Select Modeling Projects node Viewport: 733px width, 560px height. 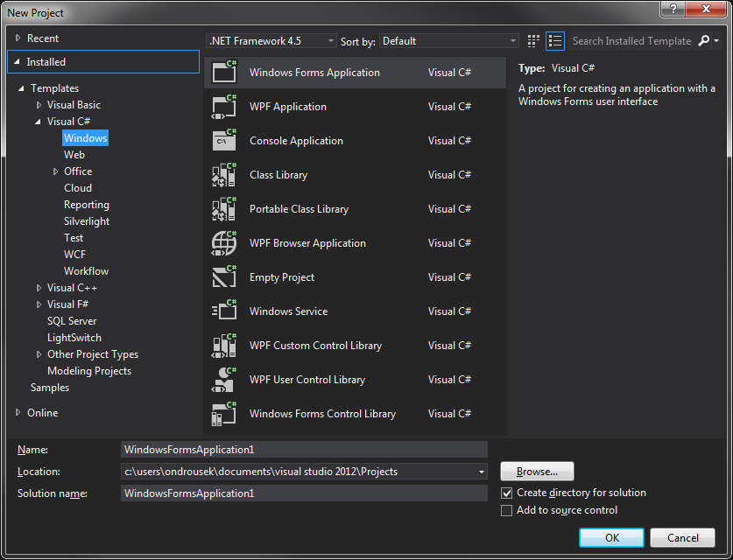(89, 371)
